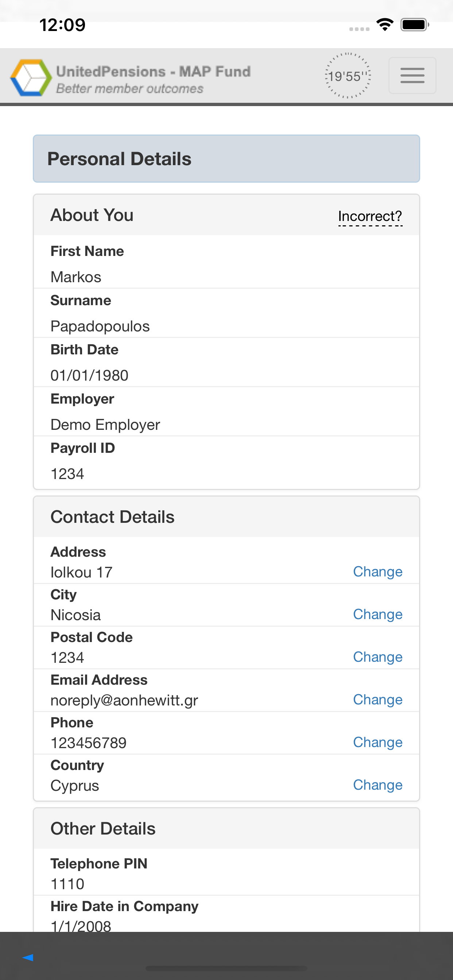Viewport: 453px width, 980px height.
Task: Tap the Personal Details heading
Action: pos(119,159)
